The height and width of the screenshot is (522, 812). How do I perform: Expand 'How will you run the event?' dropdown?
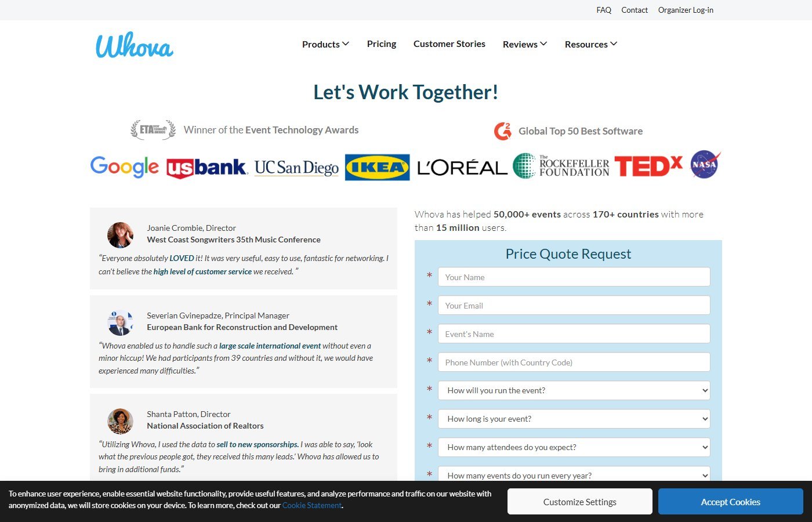(574, 390)
